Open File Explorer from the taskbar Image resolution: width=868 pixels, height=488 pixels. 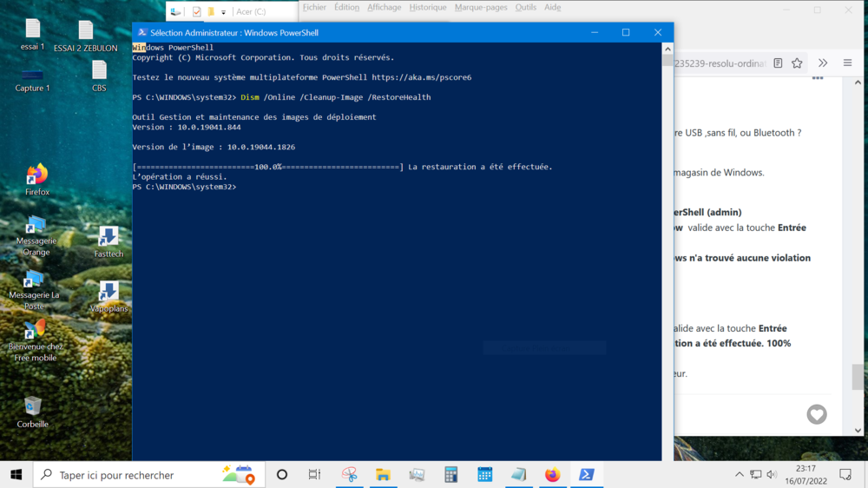[383, 475]
